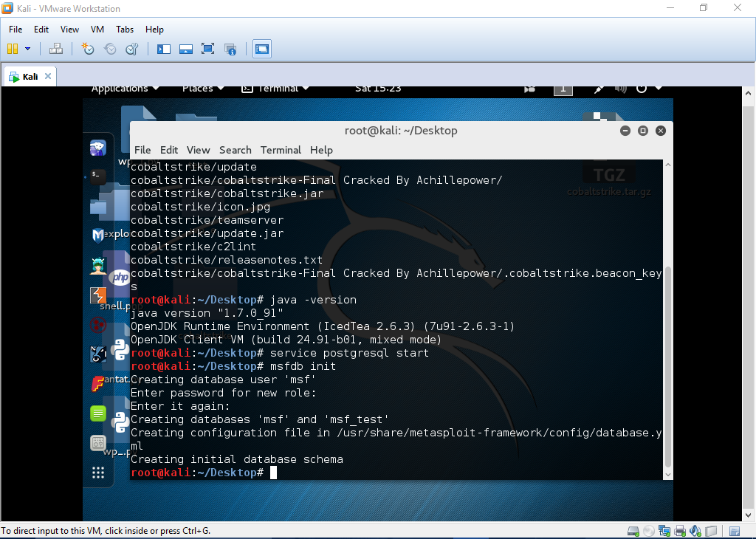
Task: Enter Unity mode
Action: coord(230,49)
